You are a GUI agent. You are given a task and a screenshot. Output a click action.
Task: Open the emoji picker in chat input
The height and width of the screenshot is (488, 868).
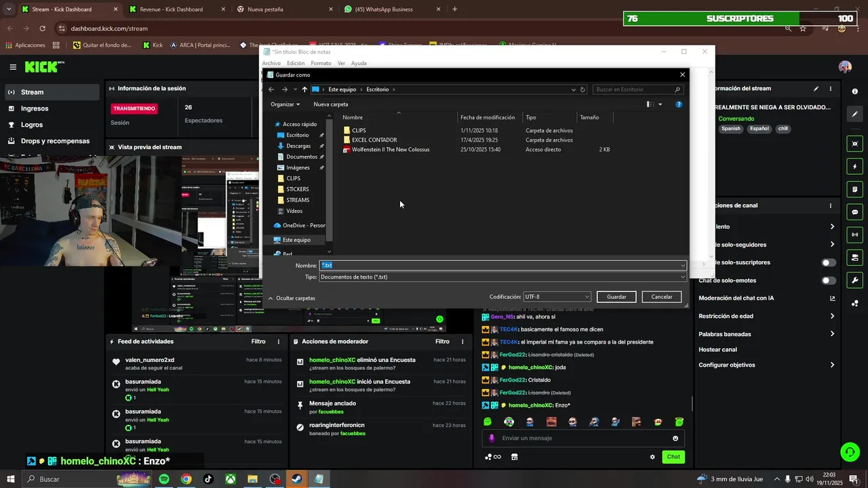[x=675, y=439]
